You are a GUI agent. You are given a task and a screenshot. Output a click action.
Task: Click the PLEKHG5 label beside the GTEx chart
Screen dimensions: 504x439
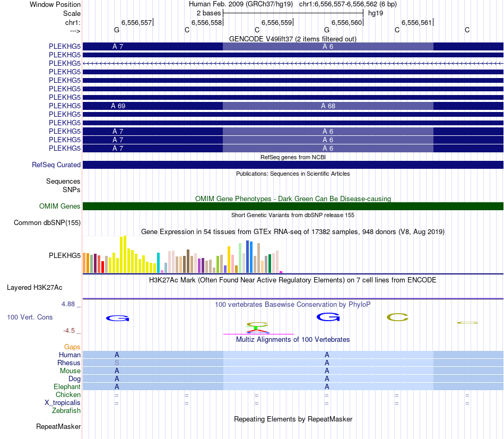(65, 255)
